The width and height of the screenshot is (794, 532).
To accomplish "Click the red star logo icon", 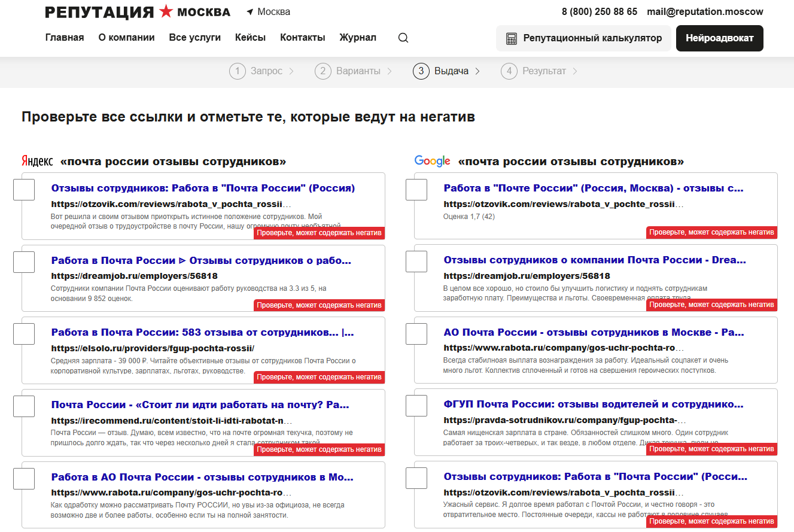I will point(166,11).
